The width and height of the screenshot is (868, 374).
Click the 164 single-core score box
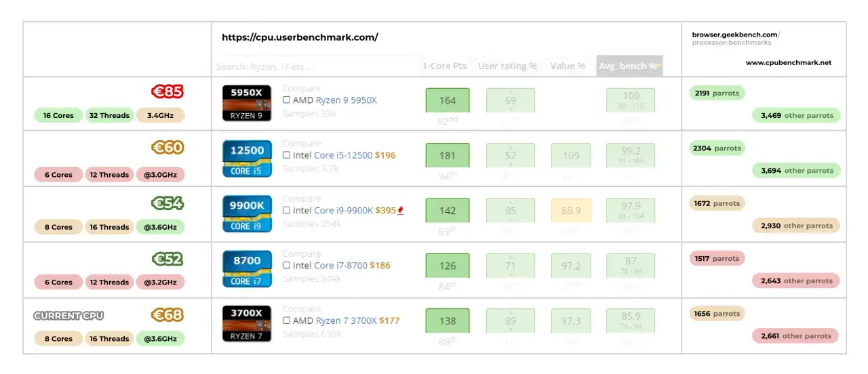[x=448, y=100]
